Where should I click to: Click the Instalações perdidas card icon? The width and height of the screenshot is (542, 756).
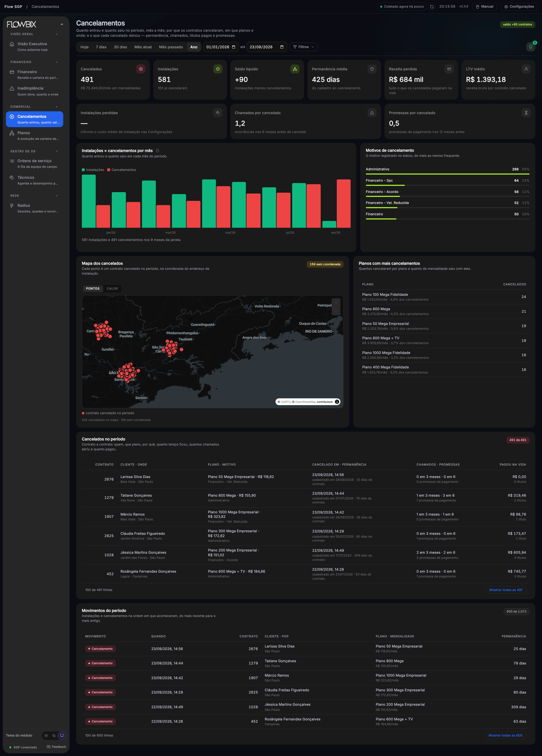point(218,113)
